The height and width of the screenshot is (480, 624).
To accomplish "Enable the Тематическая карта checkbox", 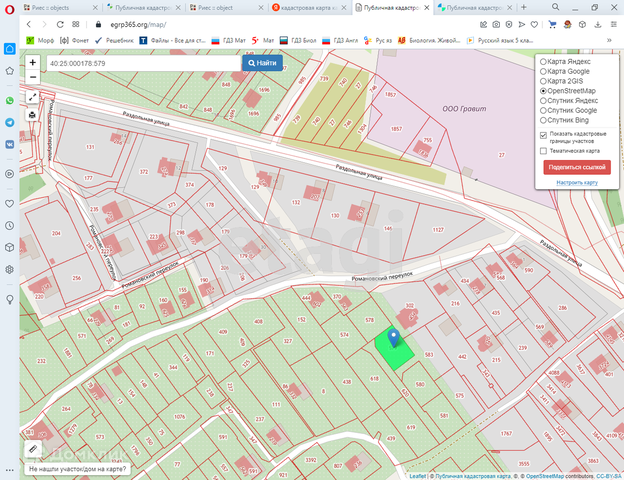I will tap(543, 151).
